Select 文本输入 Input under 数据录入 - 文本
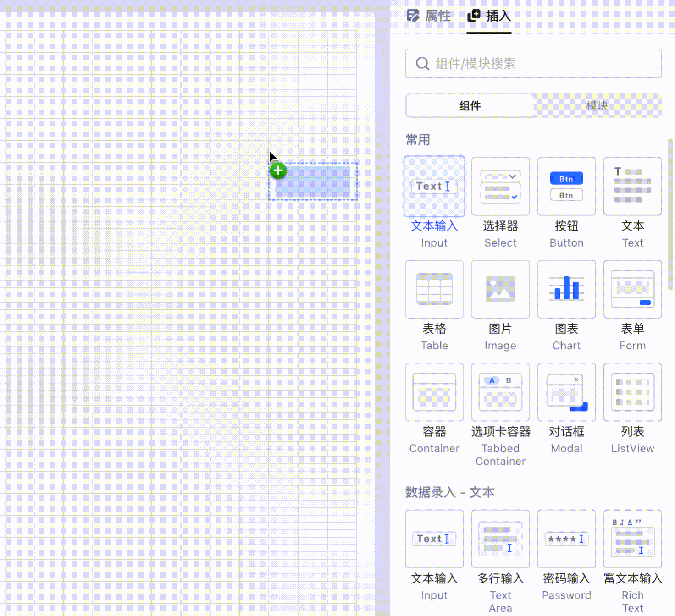This screenshot has width=675, height=616. click(x=434, y=539)
